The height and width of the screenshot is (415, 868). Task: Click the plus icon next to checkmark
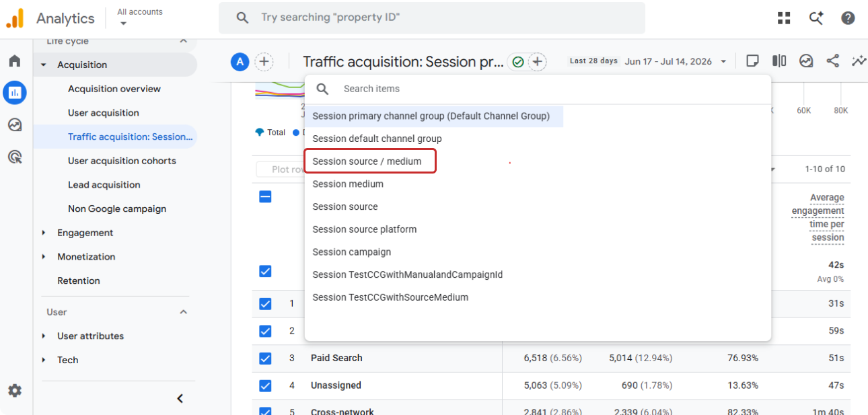(x=537, y=62)
